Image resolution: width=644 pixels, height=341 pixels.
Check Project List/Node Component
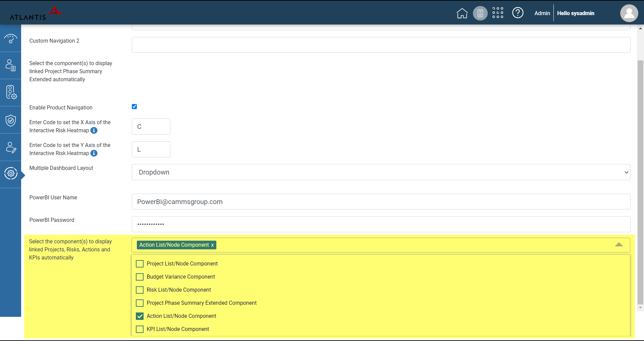(140, 264)
